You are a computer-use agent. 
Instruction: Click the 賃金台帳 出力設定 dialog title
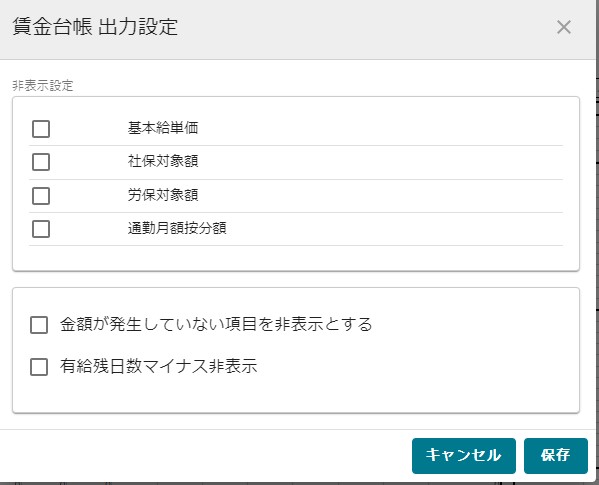(x=95, y=27)
